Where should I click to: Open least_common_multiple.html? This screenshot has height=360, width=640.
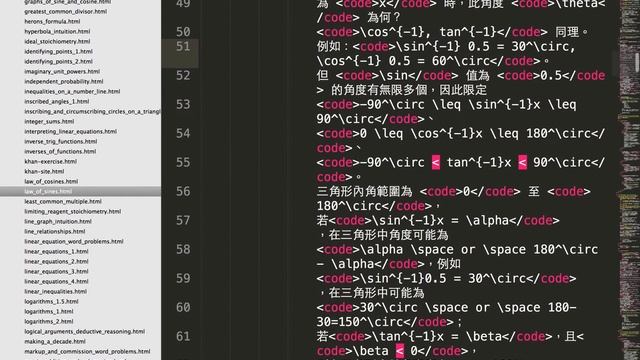pyautogui.click(x=63, y=201)
